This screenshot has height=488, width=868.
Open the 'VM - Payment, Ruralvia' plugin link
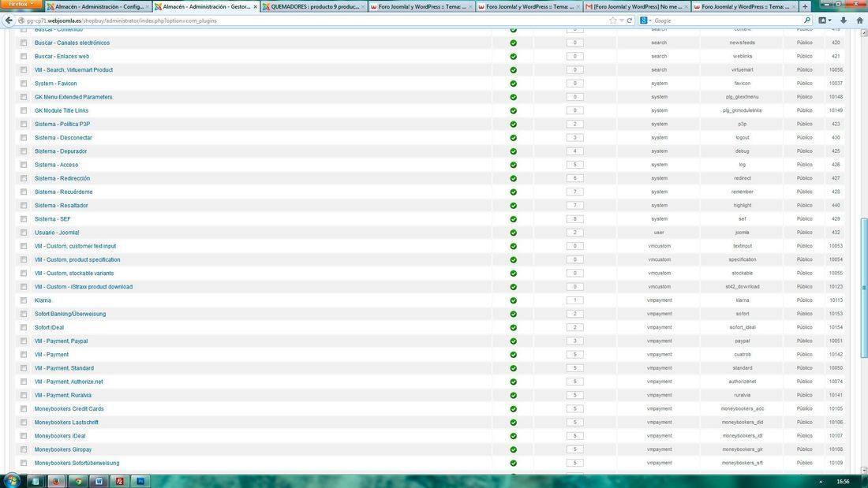63,395
